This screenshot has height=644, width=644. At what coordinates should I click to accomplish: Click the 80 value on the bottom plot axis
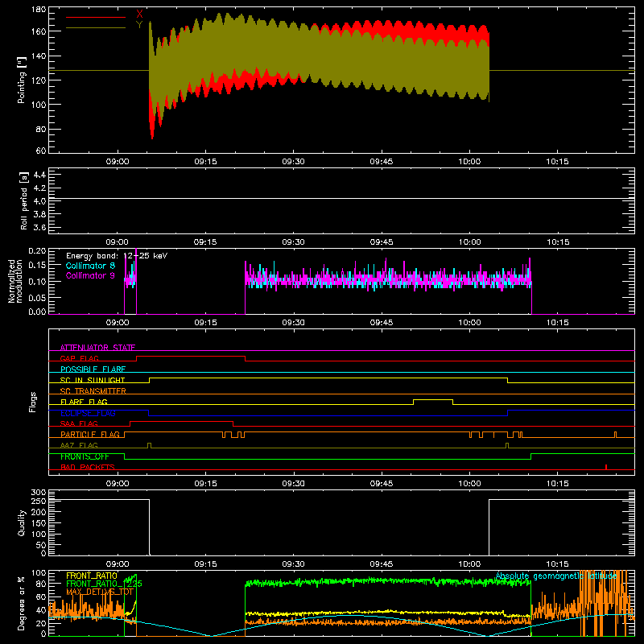pyautogui.click(x=41, y=584)
